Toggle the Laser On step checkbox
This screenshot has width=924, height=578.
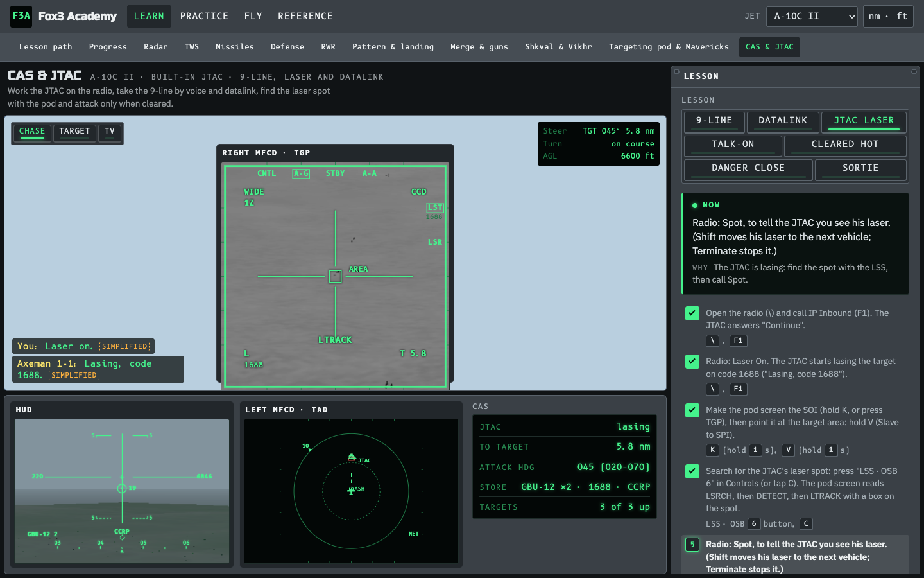coord(692,362)
